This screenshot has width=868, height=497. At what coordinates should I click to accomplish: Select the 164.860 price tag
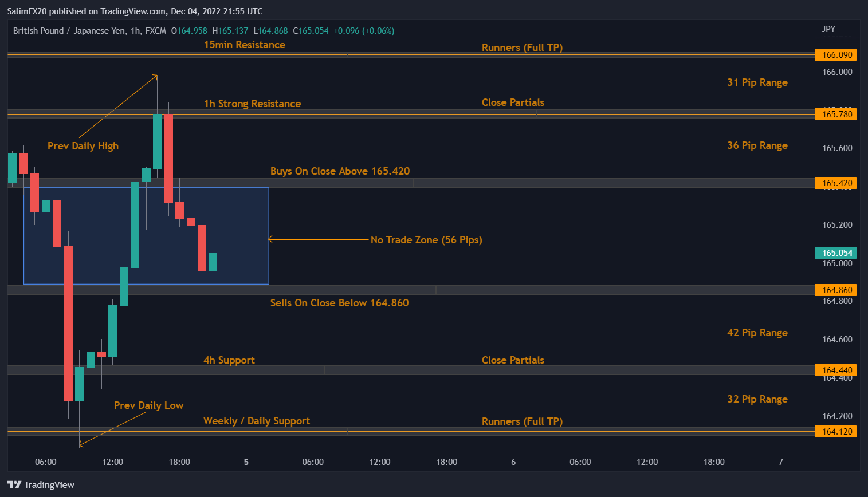point(836,290)
